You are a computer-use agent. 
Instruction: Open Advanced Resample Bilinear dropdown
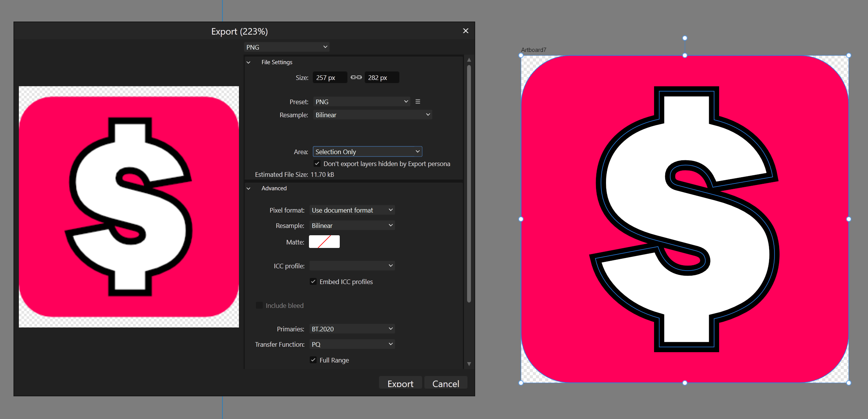tap(352, 225)
